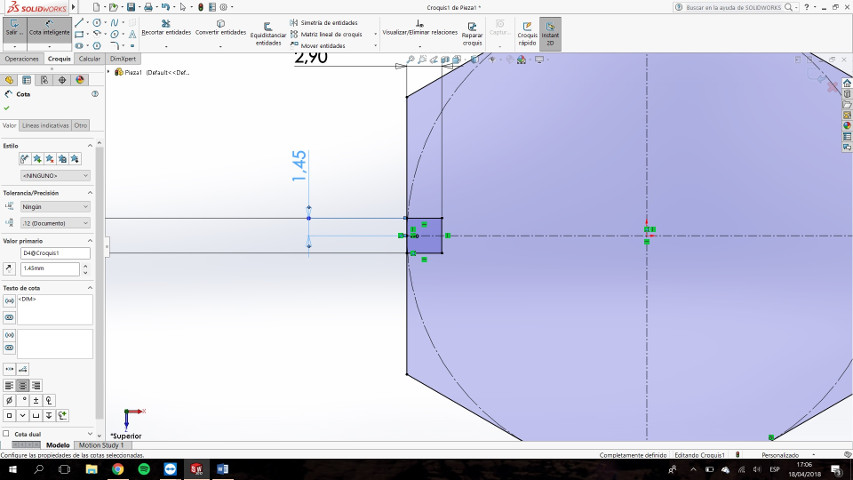
Task: Collapse the Valor primario section
Action: tap(90, 241)
